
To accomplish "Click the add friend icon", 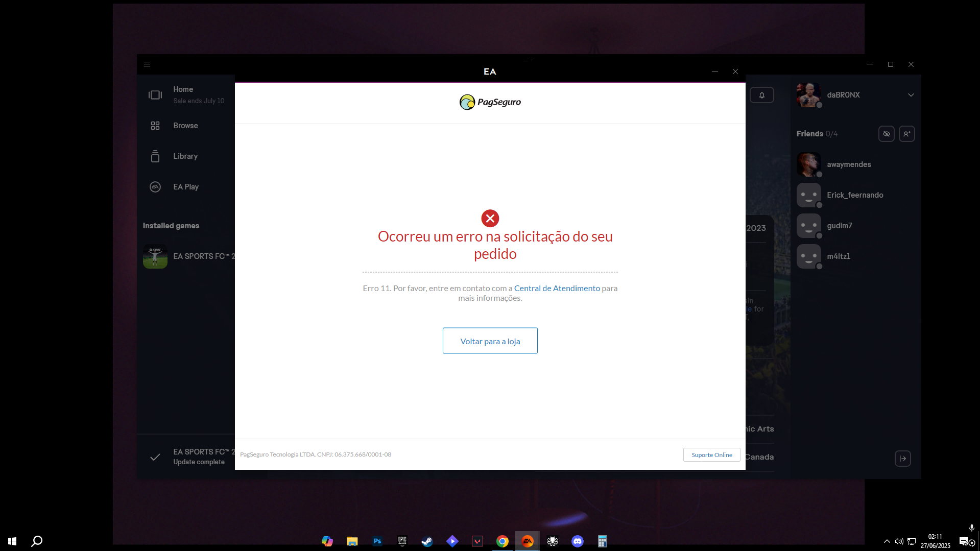I will pos(906,134).
